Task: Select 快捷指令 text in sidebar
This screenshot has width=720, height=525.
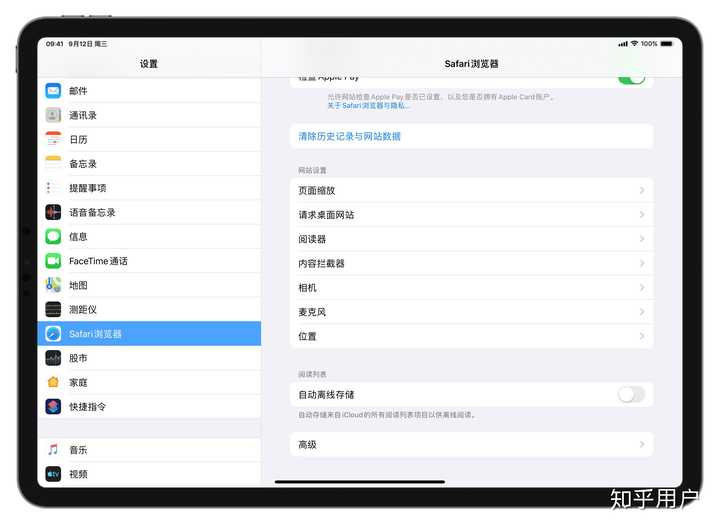Action: tap(88, 406)
